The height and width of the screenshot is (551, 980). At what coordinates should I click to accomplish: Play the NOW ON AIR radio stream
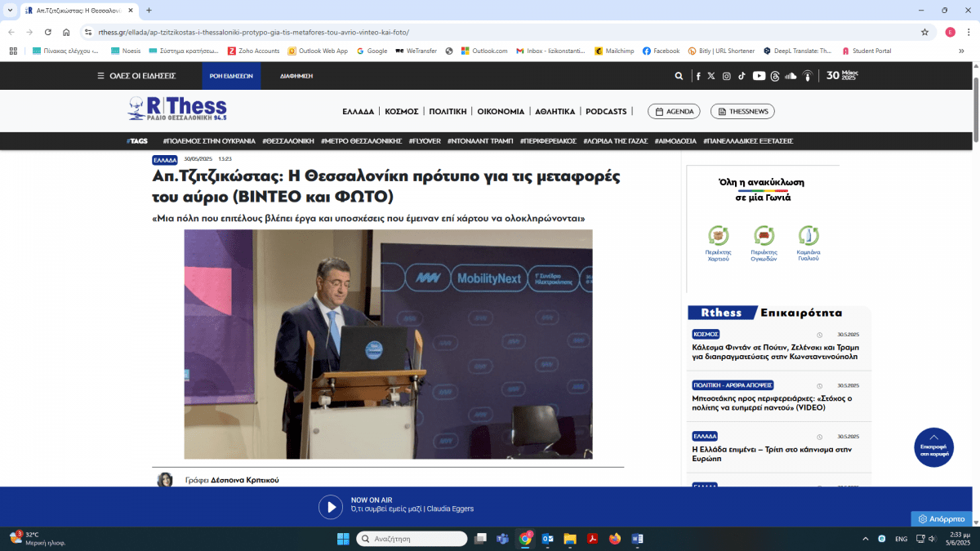tap(331, 507)
